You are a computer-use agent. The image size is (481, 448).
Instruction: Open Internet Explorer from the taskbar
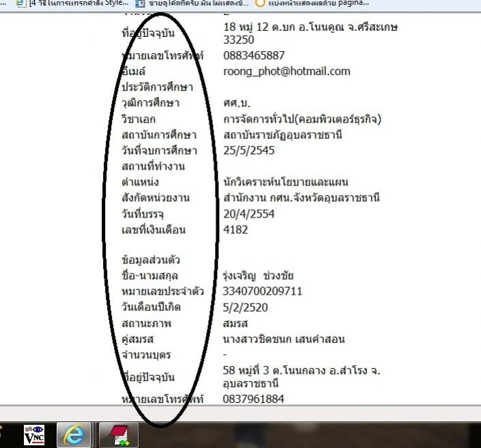(x=74, y=435)
